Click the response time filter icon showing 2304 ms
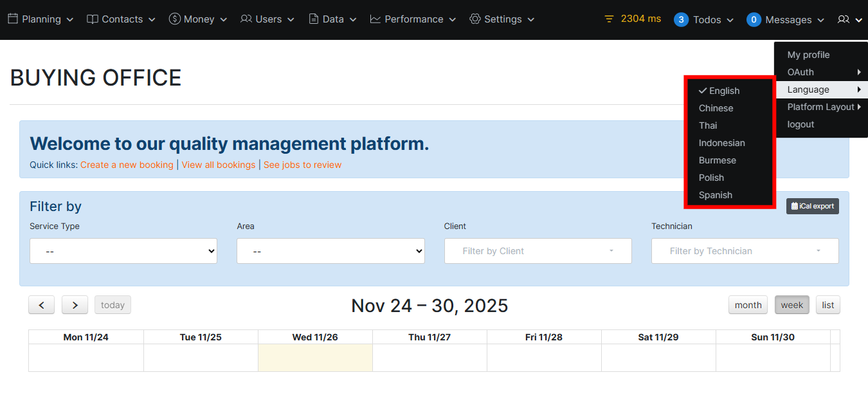This screenshot has height=406, width=868. 609,19
